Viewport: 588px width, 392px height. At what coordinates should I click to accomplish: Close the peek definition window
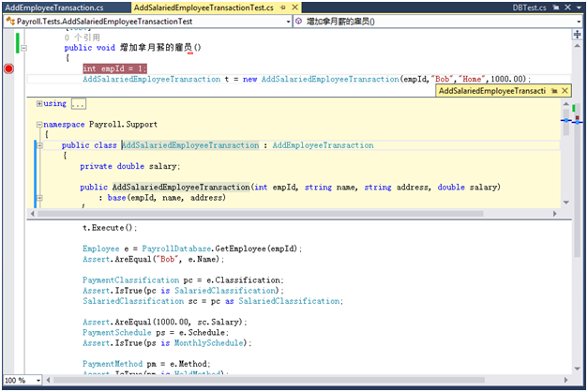coord(565,90)
